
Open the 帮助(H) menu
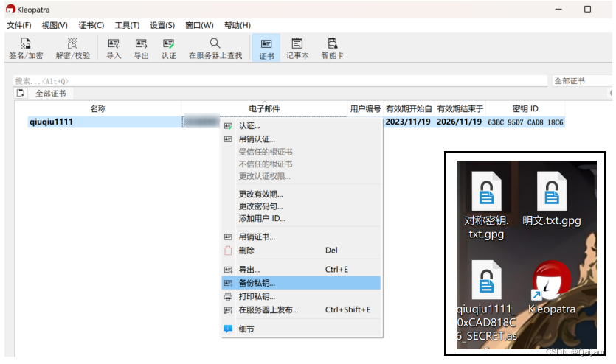click(x=238, y=26)
